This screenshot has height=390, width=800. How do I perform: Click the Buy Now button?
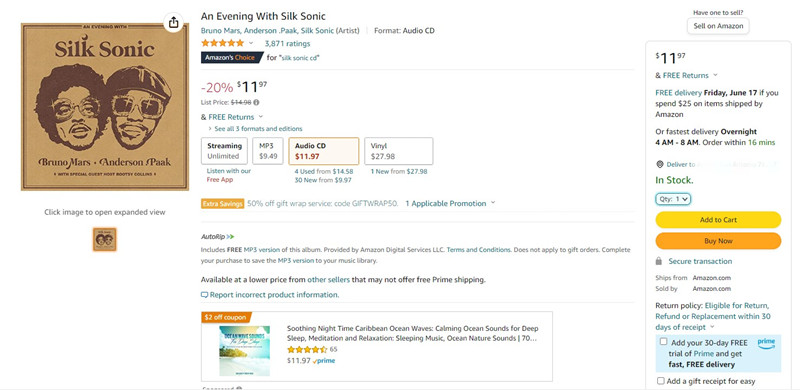point(718,241)
